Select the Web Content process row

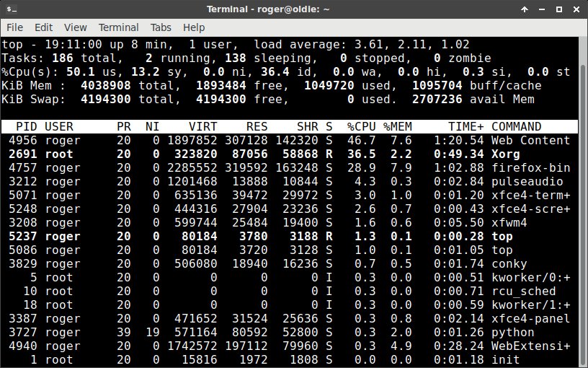click(x=290, y=141)
